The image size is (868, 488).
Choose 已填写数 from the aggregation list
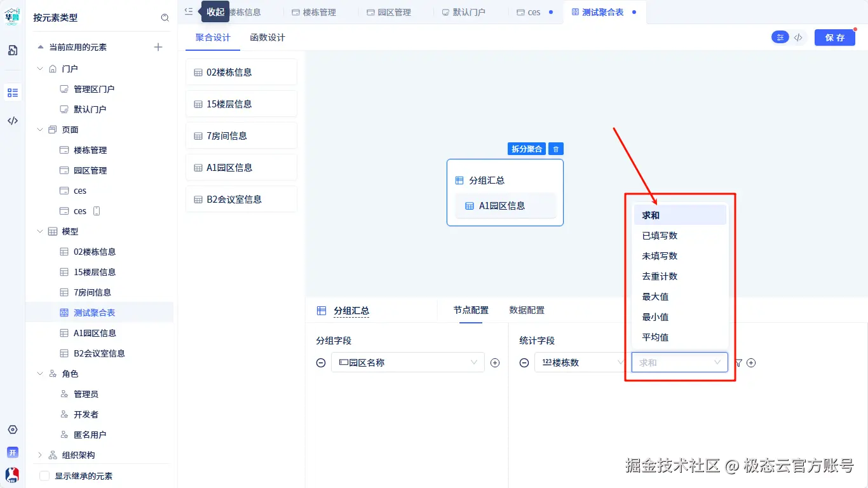tap(680, 236)
